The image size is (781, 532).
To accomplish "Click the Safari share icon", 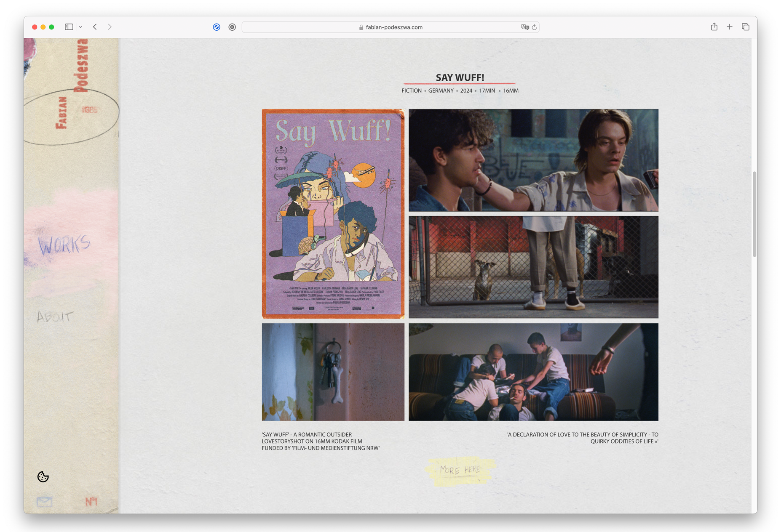I will pyautogui.click(x=714, y=27).
